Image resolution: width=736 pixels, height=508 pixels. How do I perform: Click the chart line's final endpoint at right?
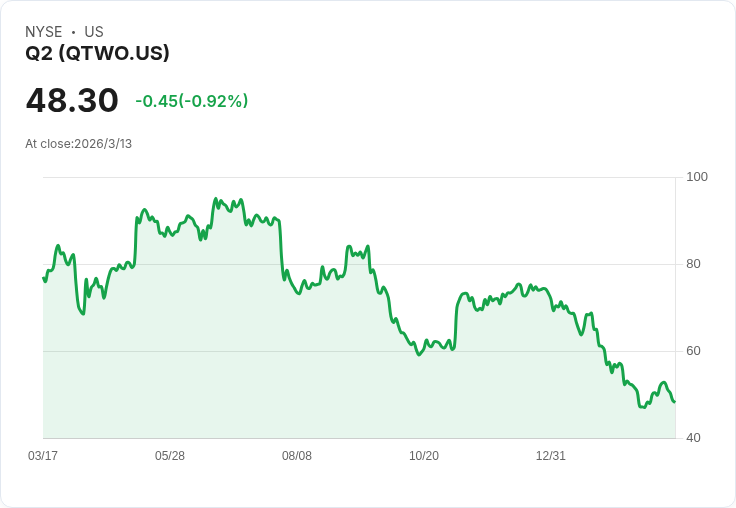[674, 402]
